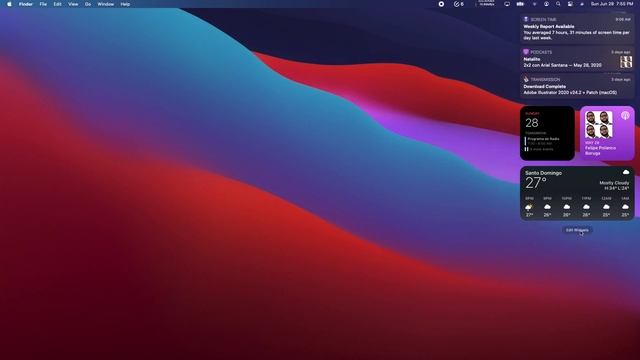
Task: Open the AirPlay display menu bar icon
Action: [507, 4]
